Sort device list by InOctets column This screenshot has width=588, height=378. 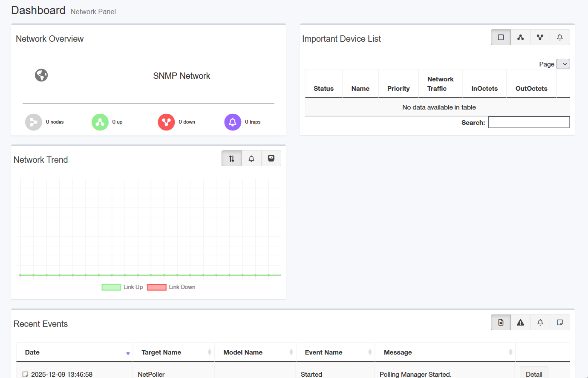484,84
